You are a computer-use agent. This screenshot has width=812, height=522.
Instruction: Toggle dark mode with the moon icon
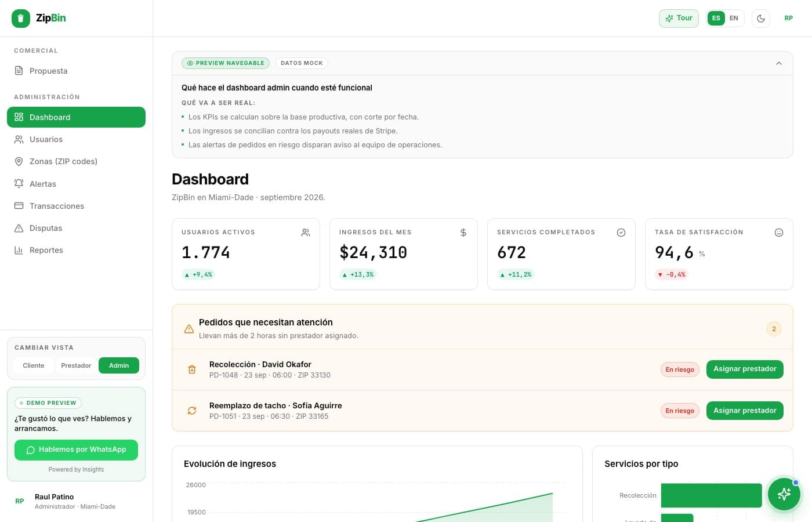tap(761, 19)
